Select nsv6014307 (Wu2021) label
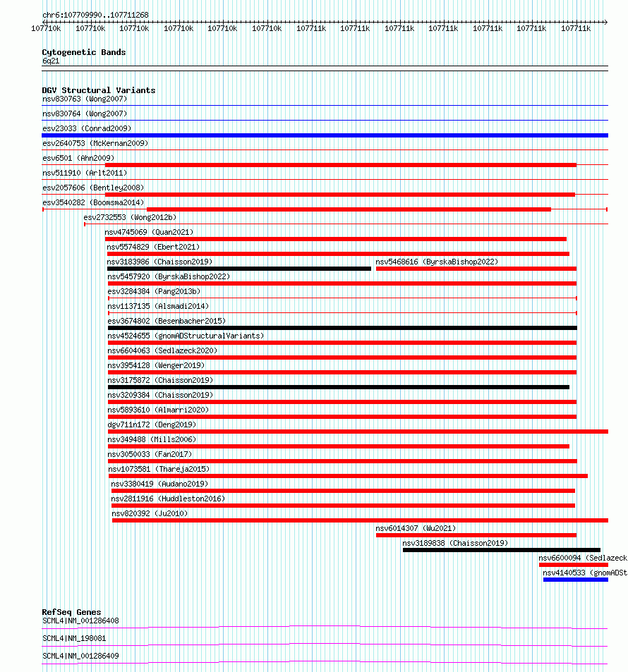Screen dimensions: 628x672 coord(416,528)
